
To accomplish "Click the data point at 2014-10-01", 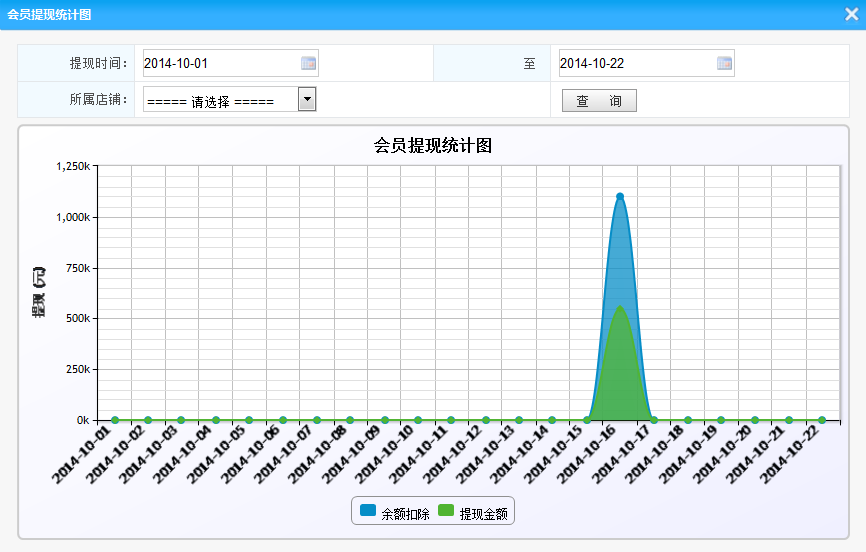I will (x=115, y=420).
